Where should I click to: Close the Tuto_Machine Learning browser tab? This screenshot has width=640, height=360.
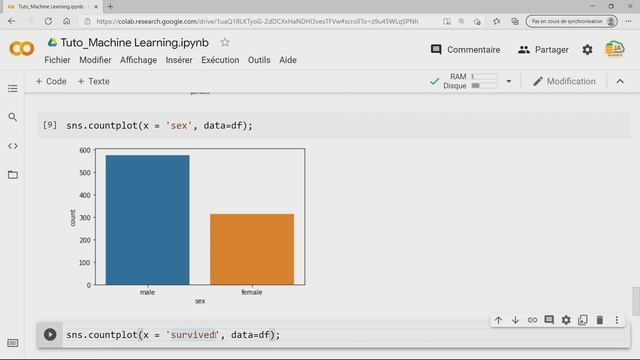pos(96,7)
